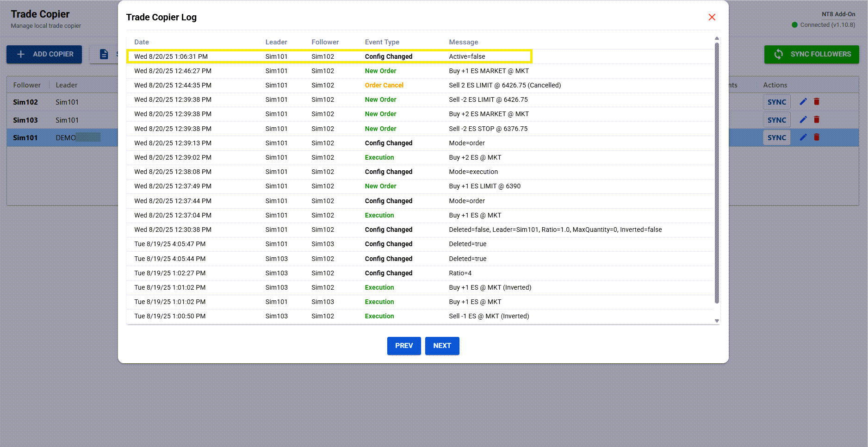This screenshot has height=447, width=868.
Task: Click the log scrollbar down arrow
Action: coord(717,321)
